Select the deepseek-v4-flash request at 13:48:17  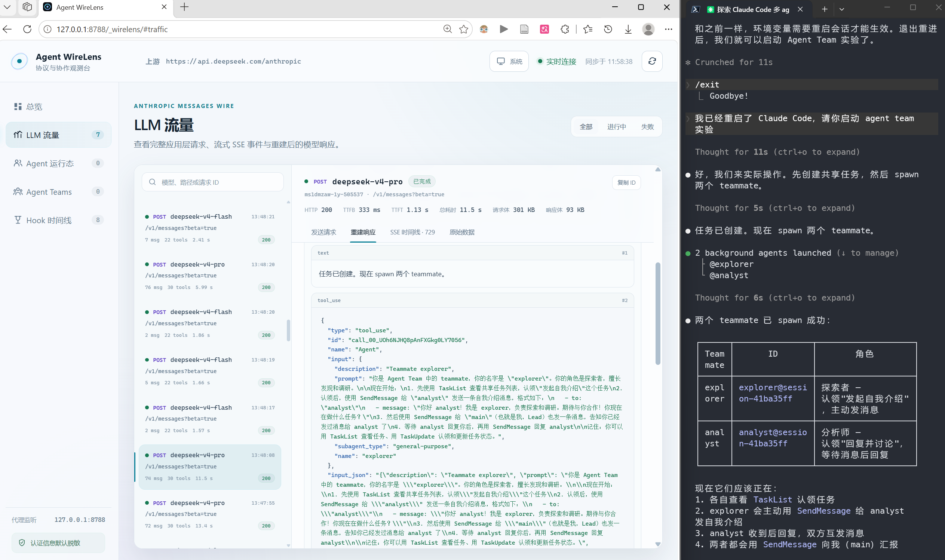tap(210, 419)
